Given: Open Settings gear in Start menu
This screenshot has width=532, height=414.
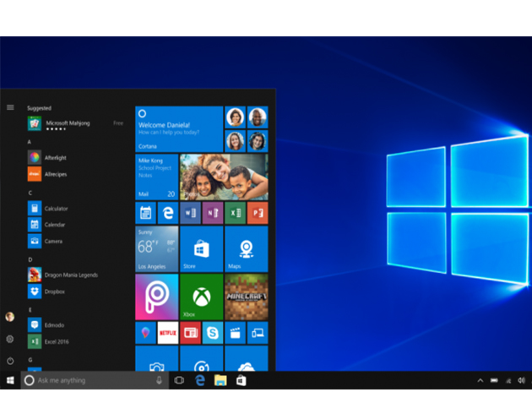Looking at the screenshot, I should click(x=10, y=339).
